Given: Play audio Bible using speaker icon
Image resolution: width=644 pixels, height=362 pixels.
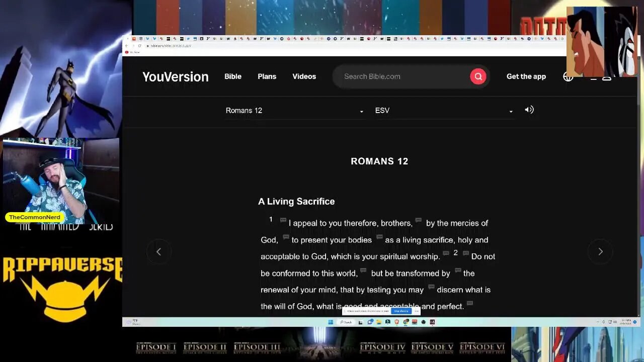Looking at the screenshot, I should (x=529, y=110).
